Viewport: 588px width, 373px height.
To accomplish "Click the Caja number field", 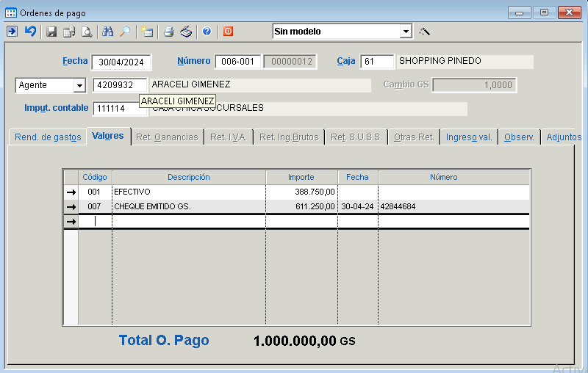I will pos(377,62).
